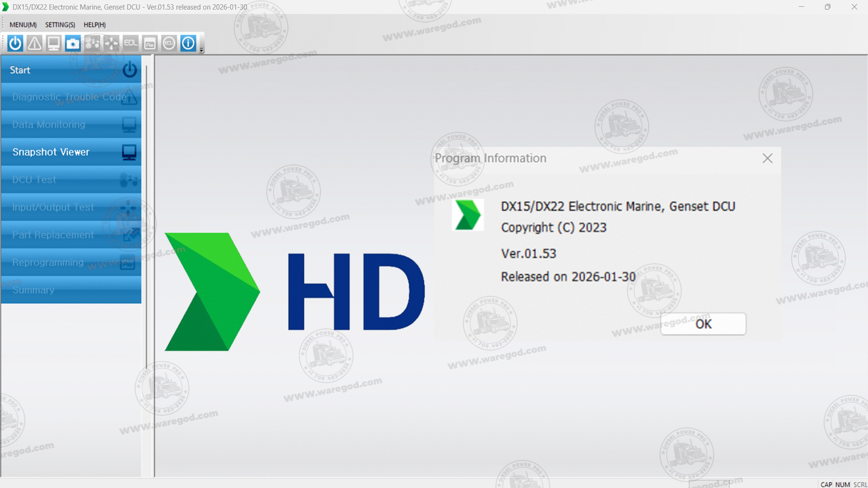
Task: Open the SETTING(S) menu
Action: pyautogui.click(x=60, y=25)
